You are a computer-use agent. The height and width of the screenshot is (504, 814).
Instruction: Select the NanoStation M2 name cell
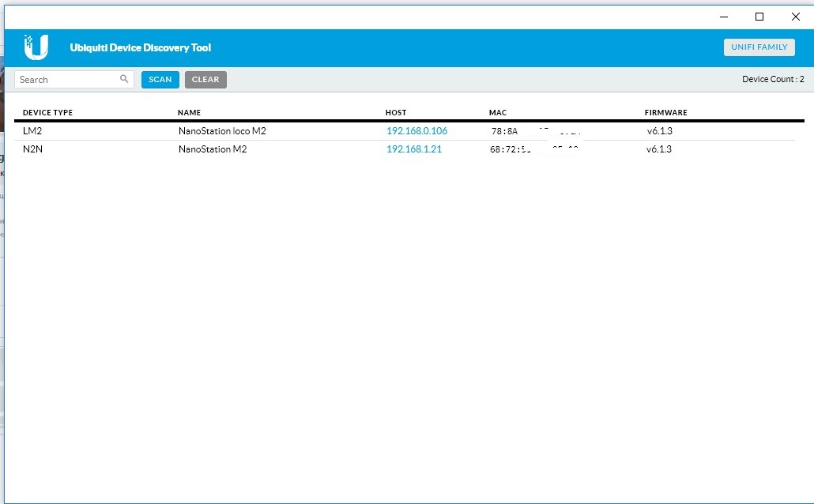coord(213,149)
